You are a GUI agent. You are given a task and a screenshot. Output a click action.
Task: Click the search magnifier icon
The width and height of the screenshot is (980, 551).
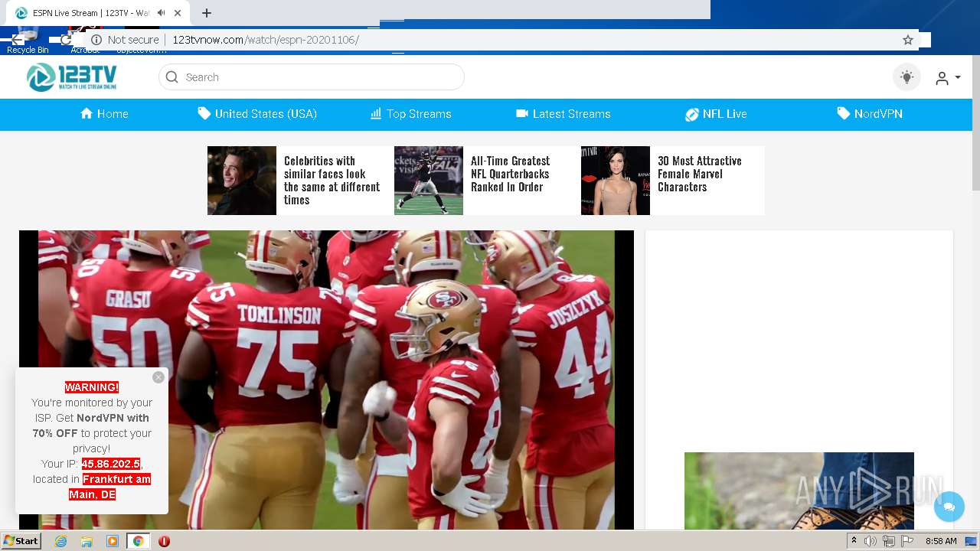click(172, 77)
